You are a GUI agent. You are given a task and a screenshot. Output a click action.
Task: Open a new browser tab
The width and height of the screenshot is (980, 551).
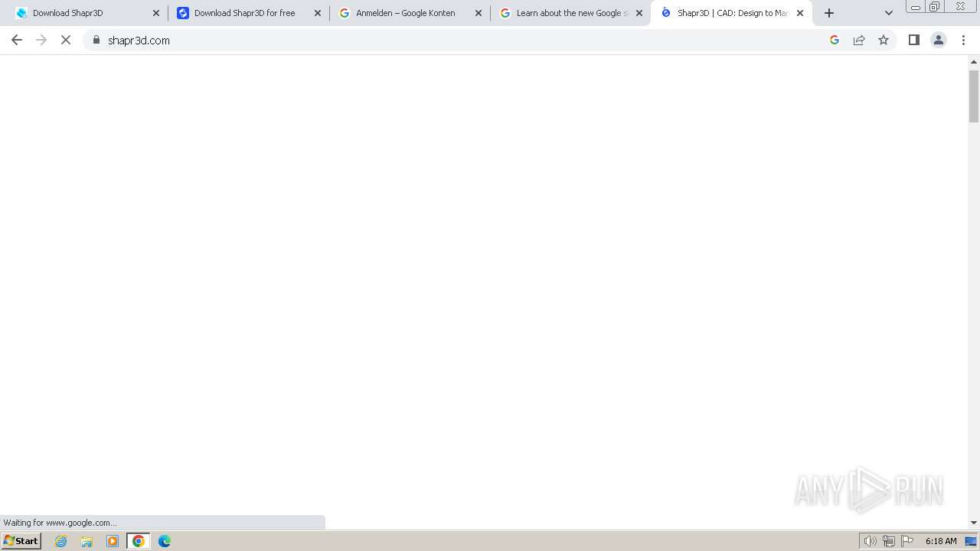(829, 13)
